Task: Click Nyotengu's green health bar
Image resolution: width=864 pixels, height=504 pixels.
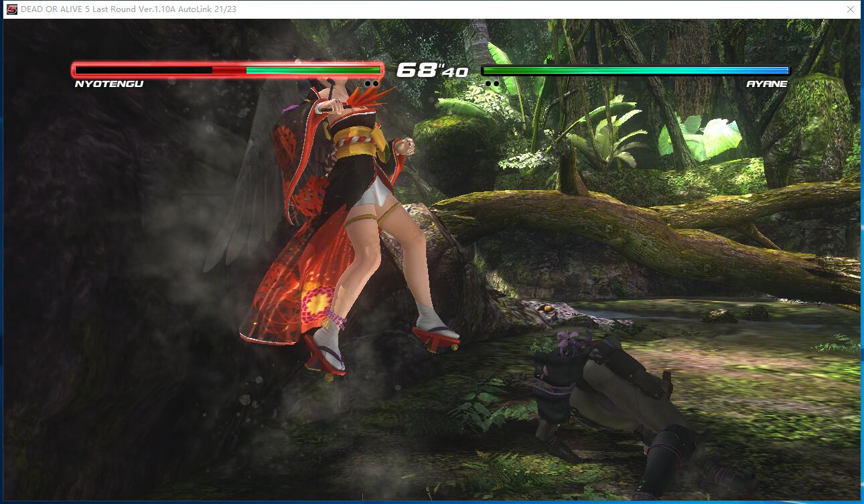Action: point(313,70)
